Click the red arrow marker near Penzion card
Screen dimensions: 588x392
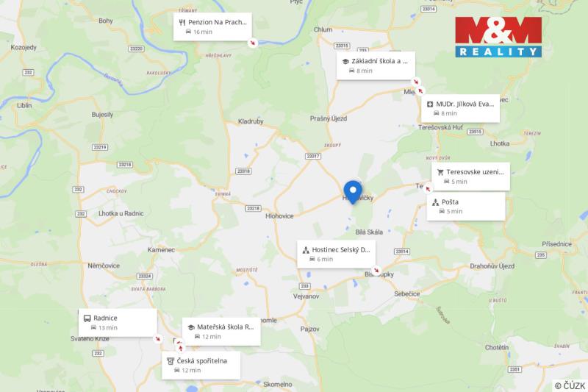pos(253,43)
